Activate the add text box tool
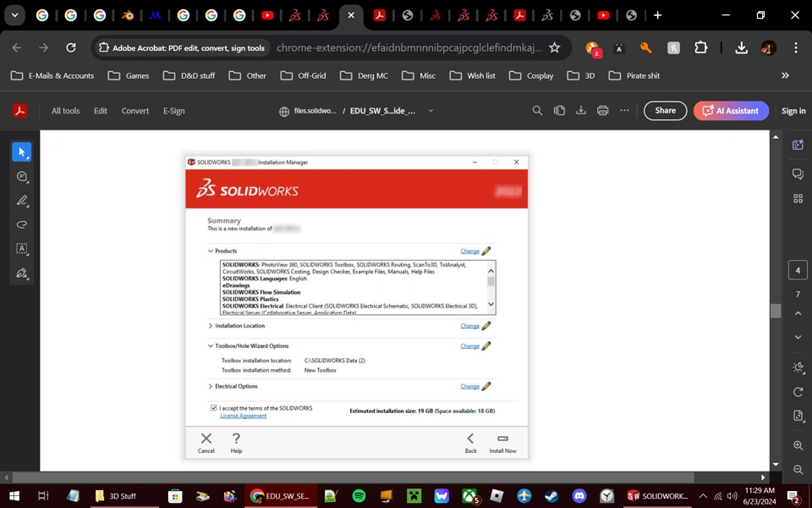812x508 pixels. 22,248
